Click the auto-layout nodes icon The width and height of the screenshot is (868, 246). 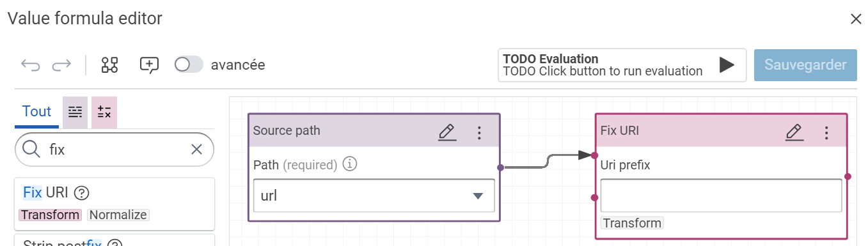click(110, 65)
